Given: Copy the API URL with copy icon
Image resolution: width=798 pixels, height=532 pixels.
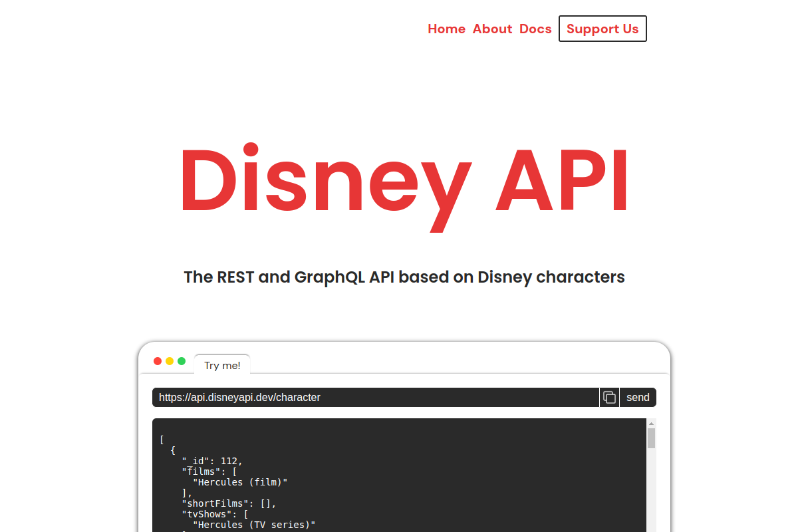Looking at the screenshot, I should (x=609, y=398).
